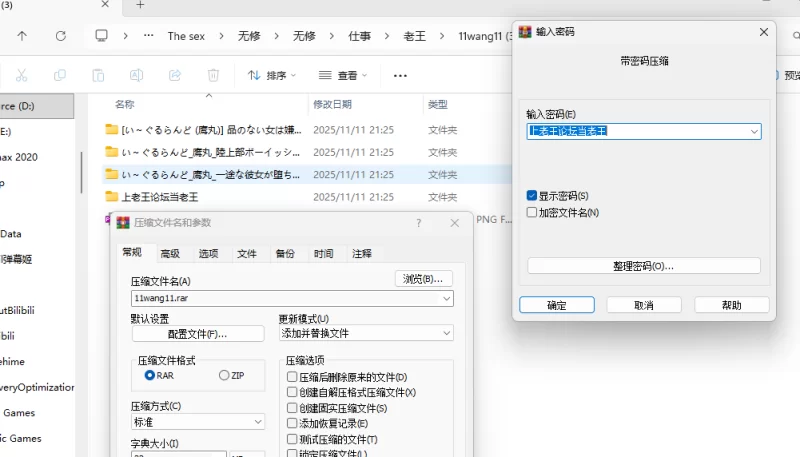
Task: Select 一途な彼女が堕ち folder row
Action: click(306, 174)
